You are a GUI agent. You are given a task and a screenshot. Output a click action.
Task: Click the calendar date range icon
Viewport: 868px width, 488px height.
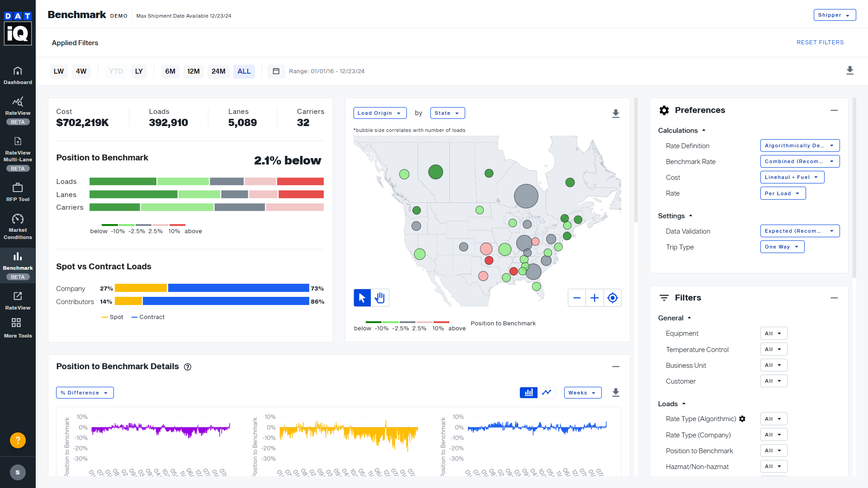click(276, 71)
